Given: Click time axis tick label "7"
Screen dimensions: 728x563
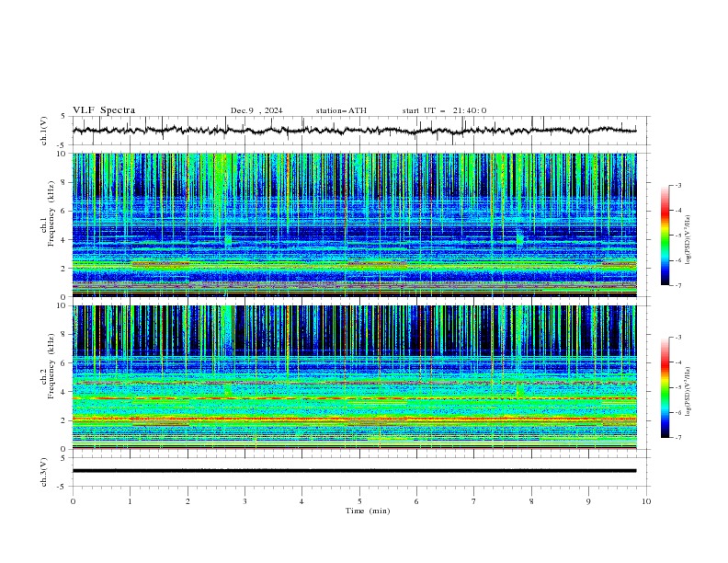Looking at the screenshot, I should [x=474, y=501].
